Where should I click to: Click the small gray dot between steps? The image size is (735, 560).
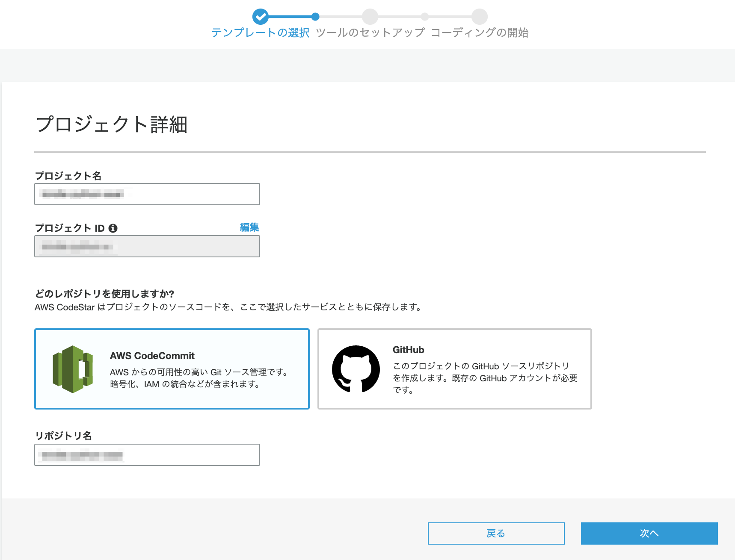coord(425,17)
